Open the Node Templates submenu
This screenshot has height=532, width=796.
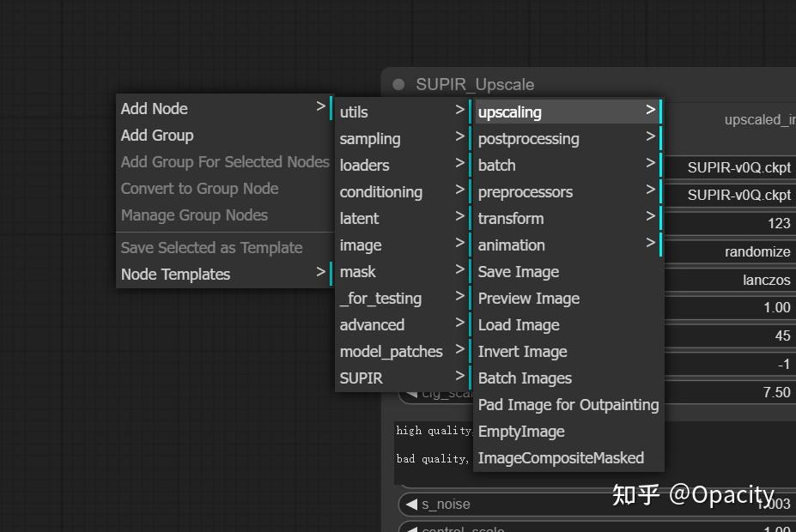[x=223, y=275]
